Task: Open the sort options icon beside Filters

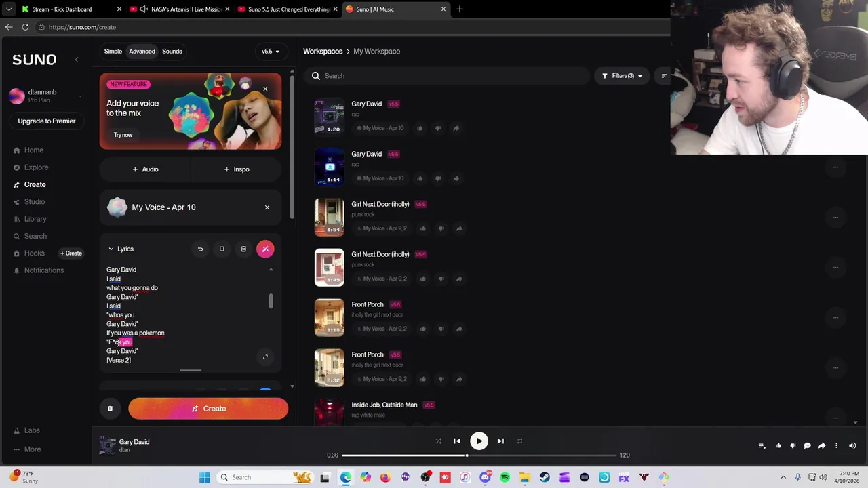Action: 664,76
